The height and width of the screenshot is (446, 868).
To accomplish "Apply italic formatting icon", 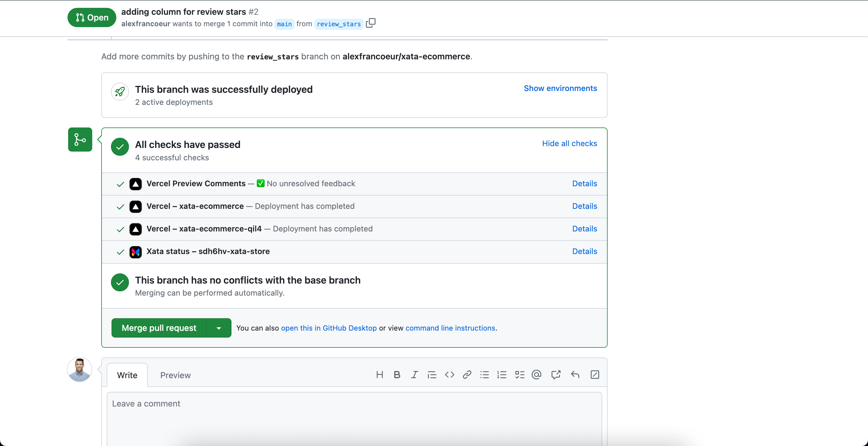I will point(414,375).
